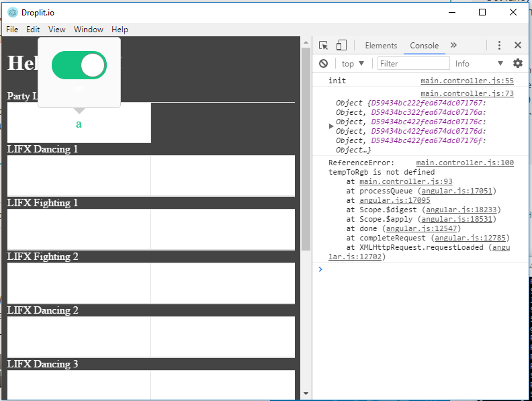
Task: Open the Edit menu
Action: (33, 30)
